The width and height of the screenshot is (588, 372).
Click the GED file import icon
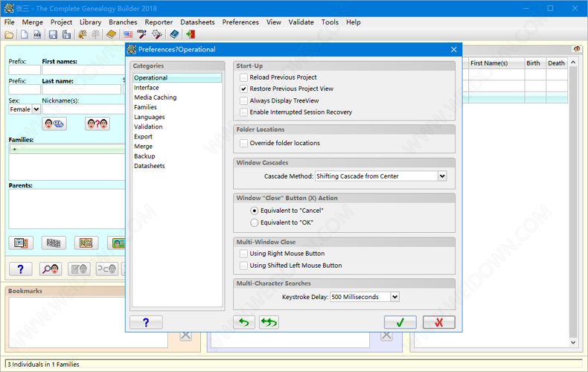click(x=37, y=35)
